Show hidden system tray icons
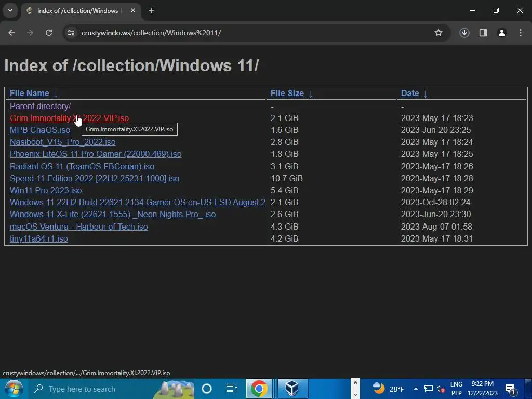 coord(416,389)
